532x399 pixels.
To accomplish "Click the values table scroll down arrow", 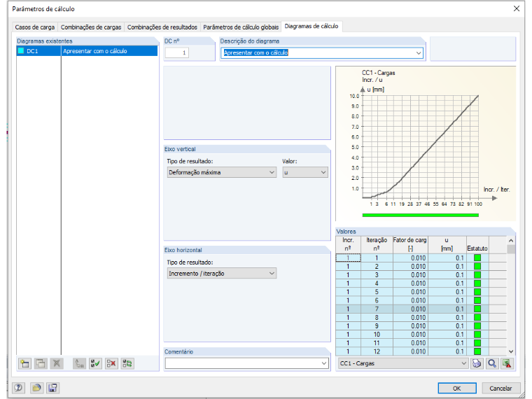I will 511,351.
